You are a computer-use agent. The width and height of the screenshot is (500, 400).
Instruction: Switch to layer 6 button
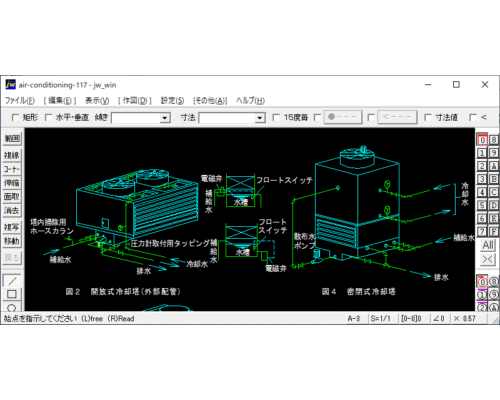pyautogui.click(x=482, y=218)
